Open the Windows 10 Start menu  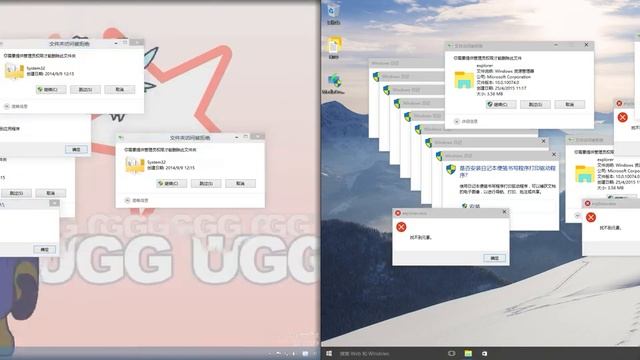pos(329,353)
